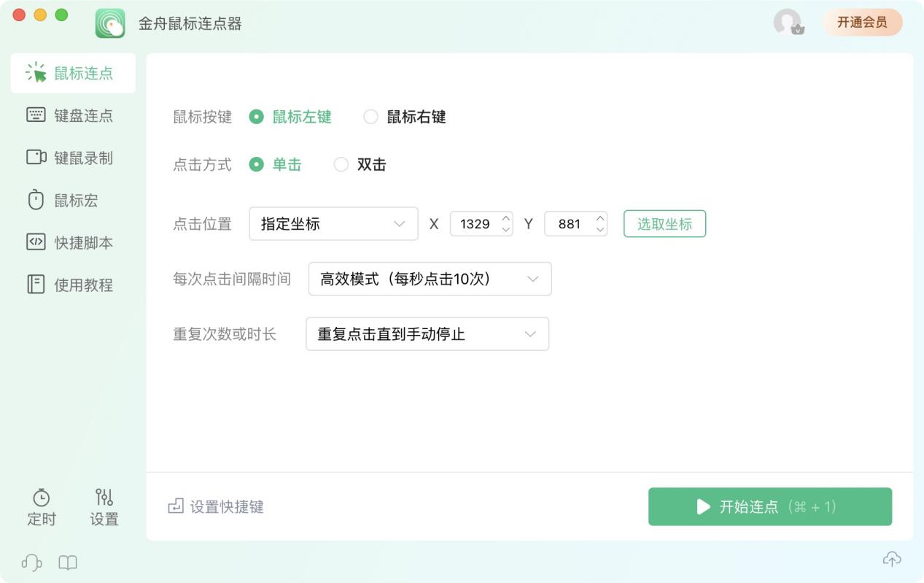Click the 开通会员 membership button
The image size is (924, 583).
863,22
